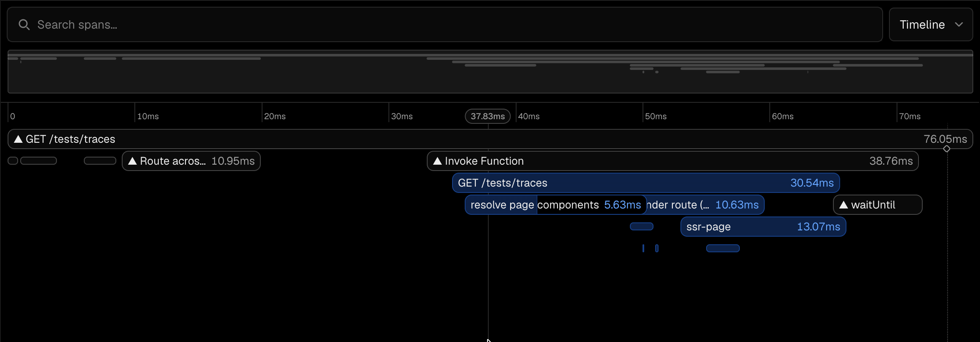Click the small blue span left of ssr-page
This screenshot has width=980, height=342.
pos(642,227)
